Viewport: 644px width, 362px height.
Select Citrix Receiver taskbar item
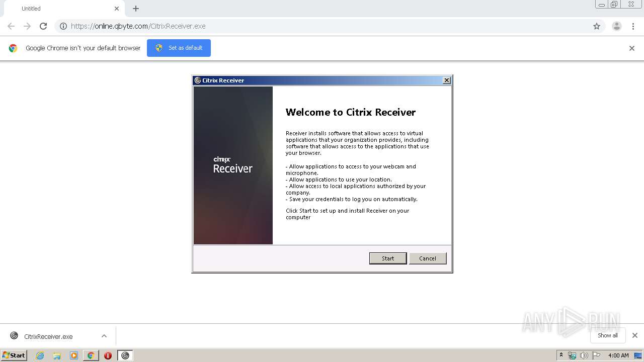(125, 355)
